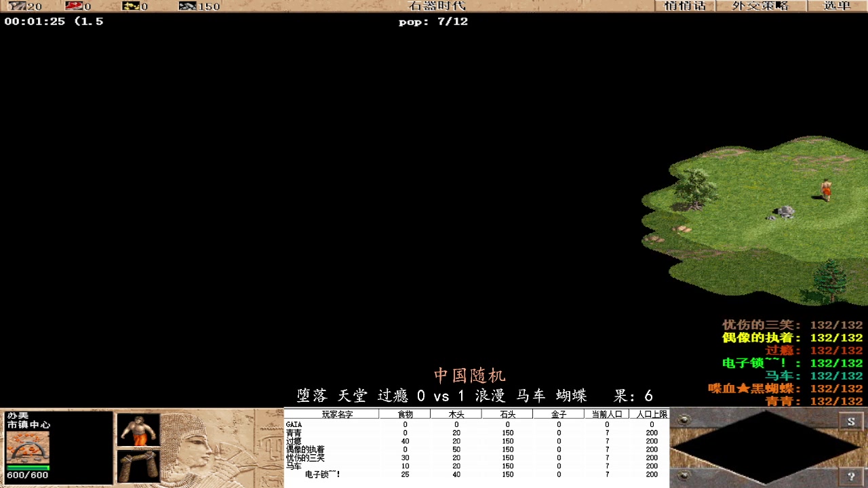The width and height of the screenshot is (868, 488).
Task: Click 青青 score entry in overlay
Action: 814,401
